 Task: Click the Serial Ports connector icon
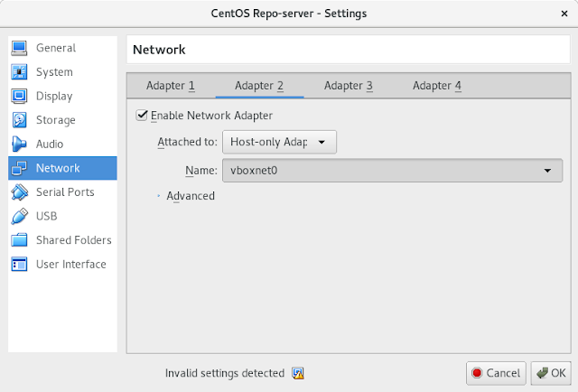click(x=19, y=192)
